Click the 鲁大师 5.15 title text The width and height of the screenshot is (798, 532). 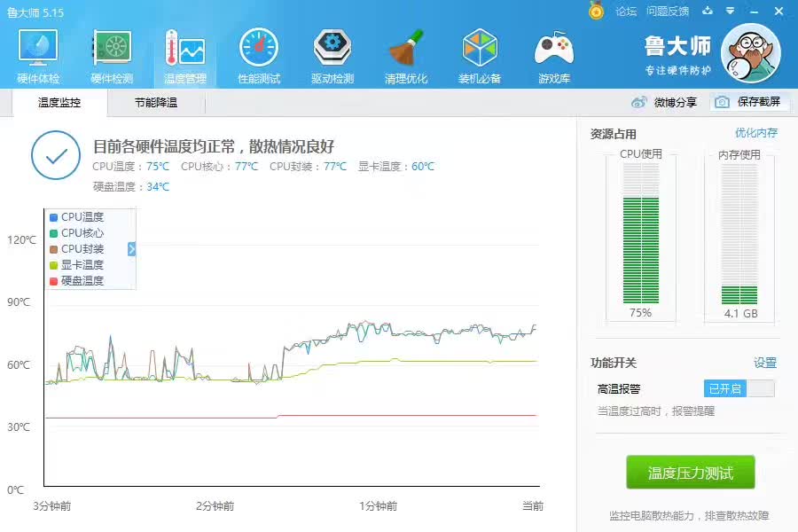coord(35,12)
